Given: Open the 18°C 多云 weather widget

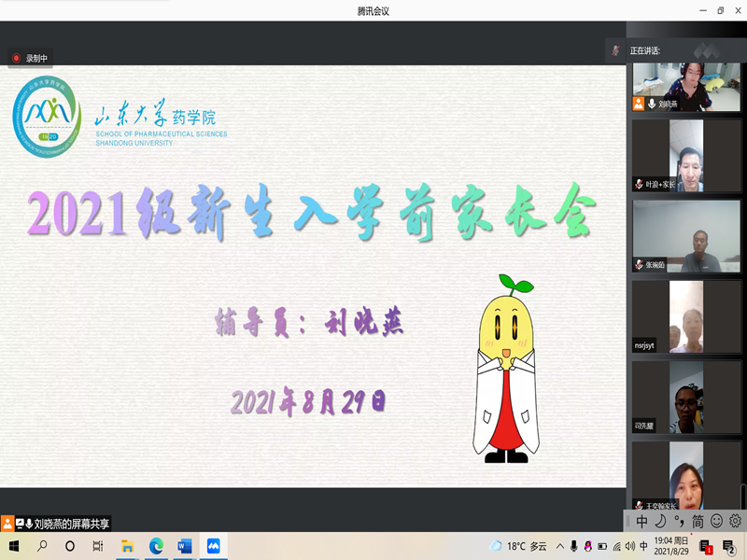Looking at the screenshot, I should 518,546.
